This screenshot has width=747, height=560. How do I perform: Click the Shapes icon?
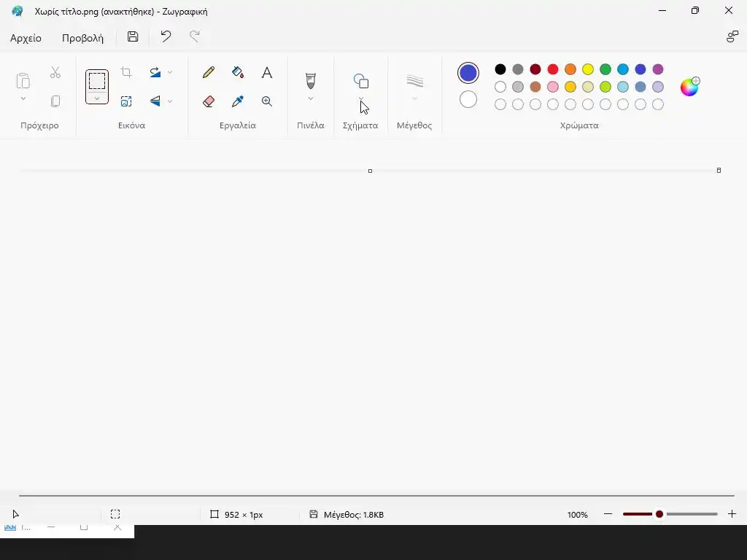click(360, 81)
